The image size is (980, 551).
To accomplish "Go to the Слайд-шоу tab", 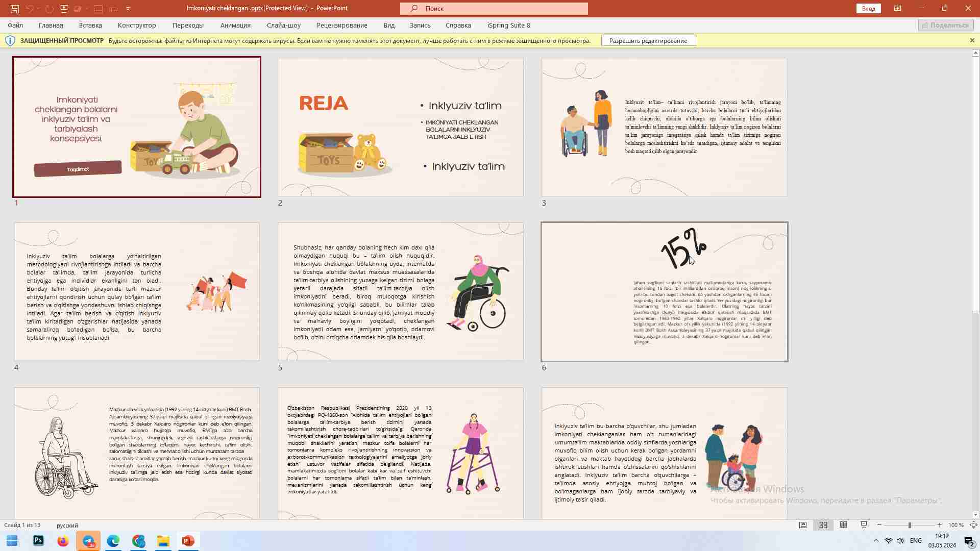I will coord(284,25).
